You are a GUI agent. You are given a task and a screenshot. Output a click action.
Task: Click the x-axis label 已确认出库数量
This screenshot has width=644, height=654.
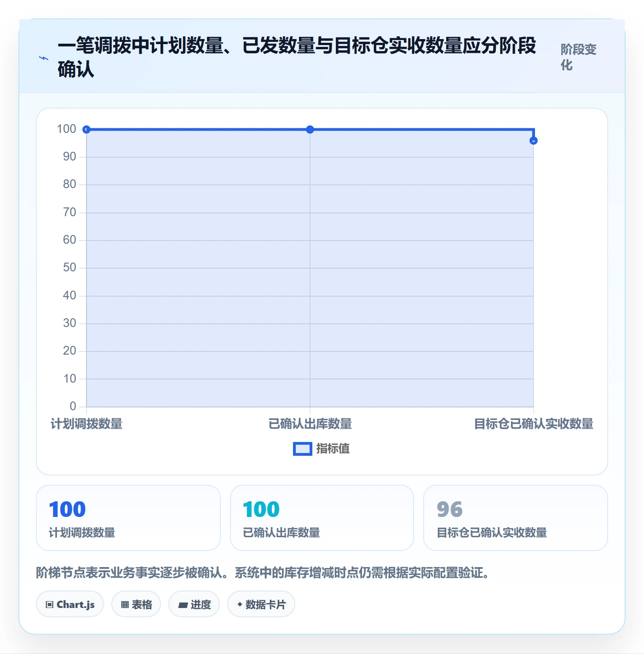(310, 424)
